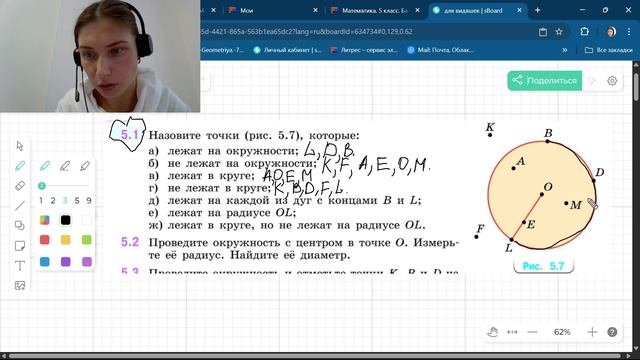Switch to the Мои browser tab
640x360 pixels.
tap(273, 10)
